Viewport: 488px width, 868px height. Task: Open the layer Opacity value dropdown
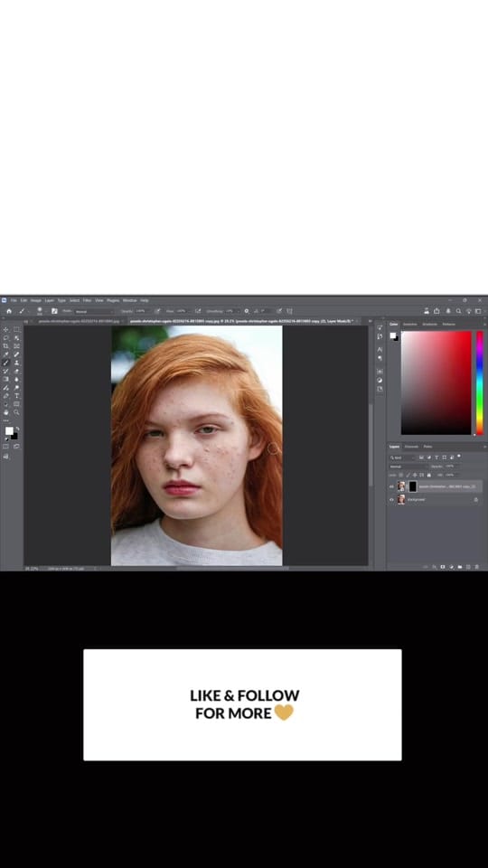click(452, 467)
